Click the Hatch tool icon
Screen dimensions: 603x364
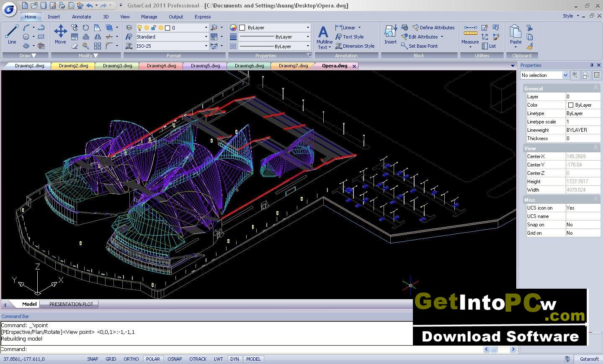[41, 46]
